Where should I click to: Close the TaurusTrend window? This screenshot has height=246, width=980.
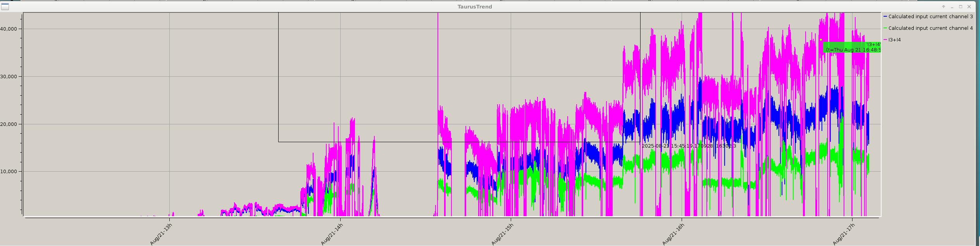970,7
